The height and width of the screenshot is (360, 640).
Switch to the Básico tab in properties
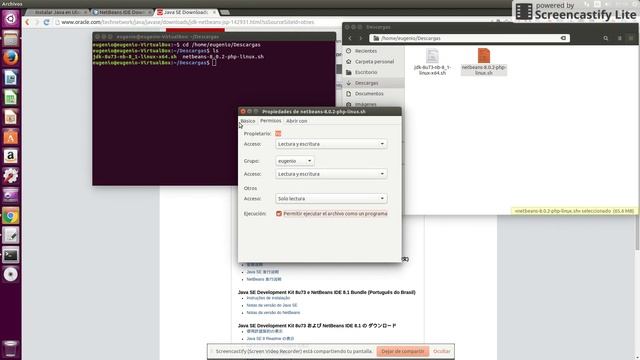tap(247, 121)
